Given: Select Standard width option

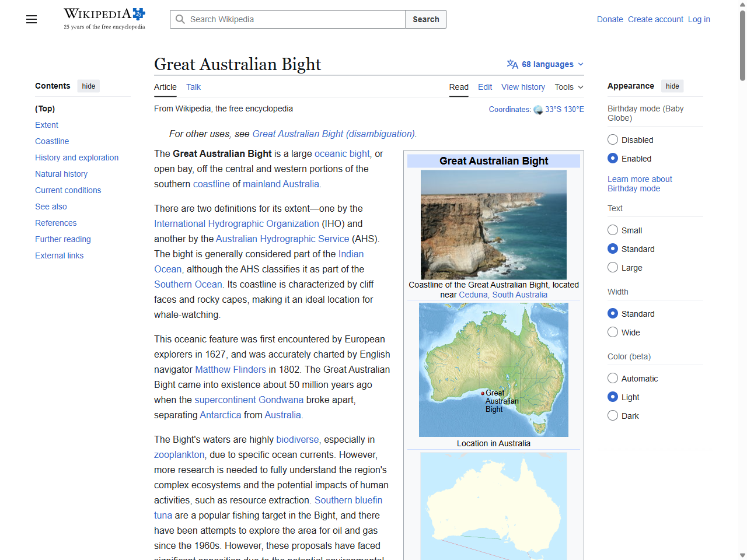Looking at the screenshot, I should tap(613, 313).
